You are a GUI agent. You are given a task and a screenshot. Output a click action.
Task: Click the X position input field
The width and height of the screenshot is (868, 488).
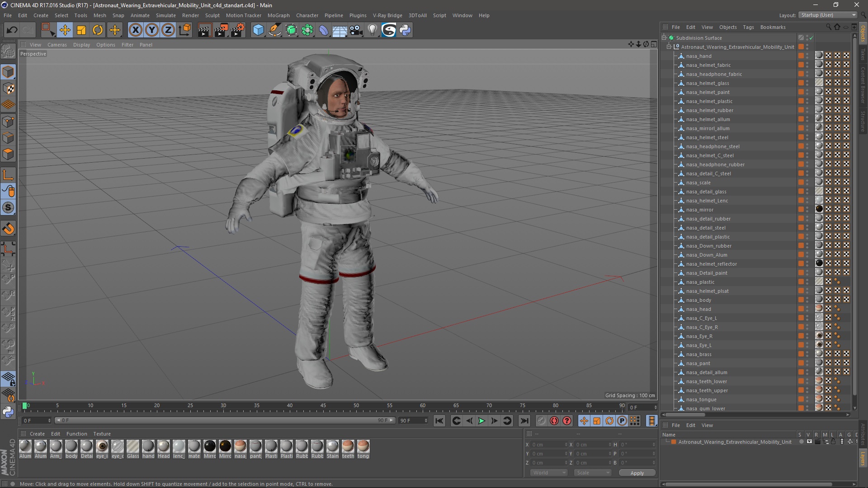[x=547, y=445]
